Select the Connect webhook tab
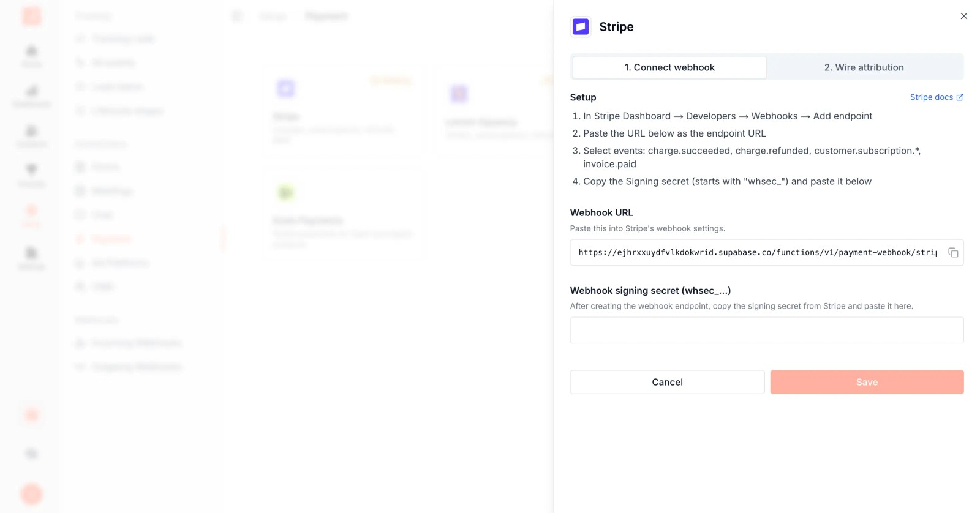Image resolution: width=980 pixels, height=513 pixels. (x=669, y=67)
